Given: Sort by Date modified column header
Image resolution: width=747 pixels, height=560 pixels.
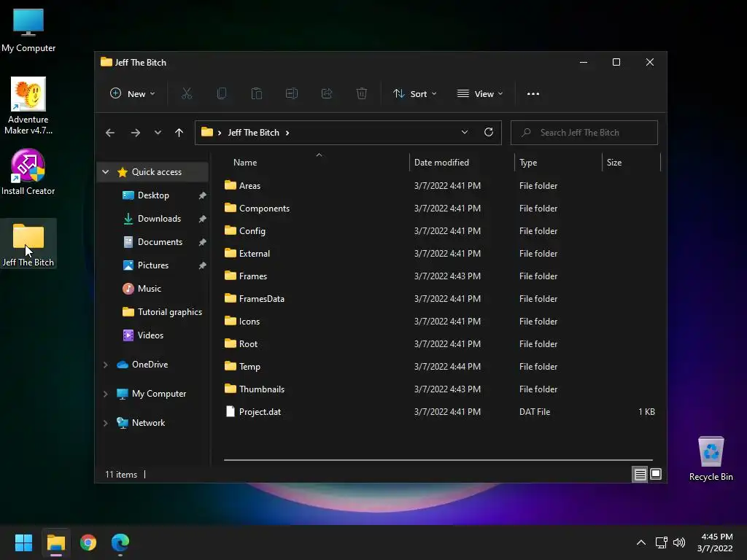Looking at the screenshot, I should pyautogui.click(x=462, y=163).
